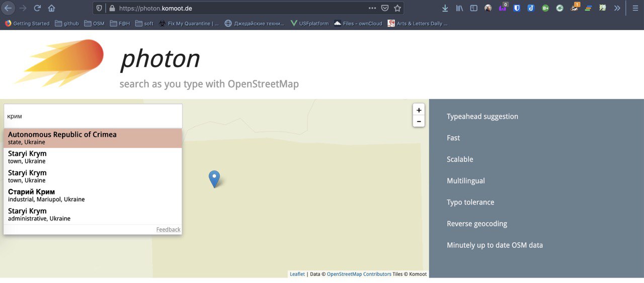
Task: Open USFplatform bookmark
Action: (309, 23)
